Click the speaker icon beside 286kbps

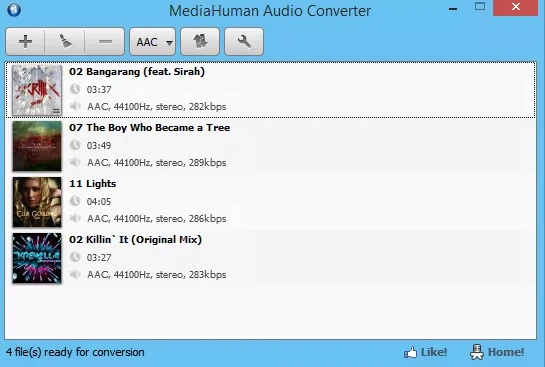pos(75,218)
